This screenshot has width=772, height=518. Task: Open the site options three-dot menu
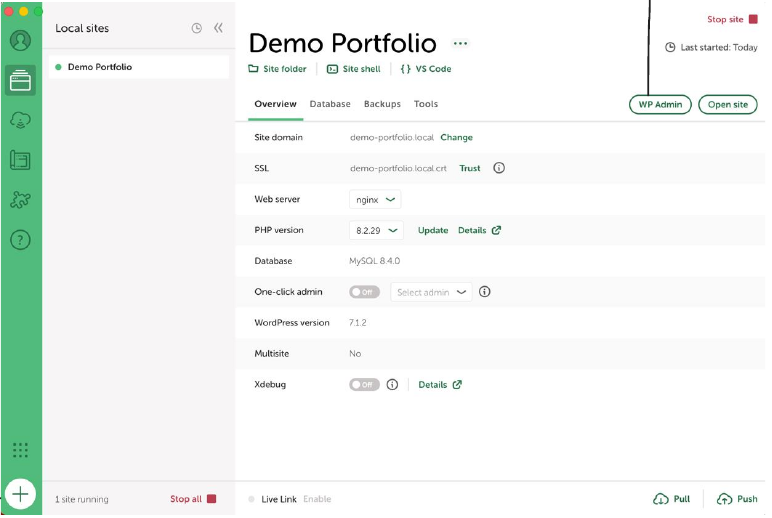pos(460,43)
